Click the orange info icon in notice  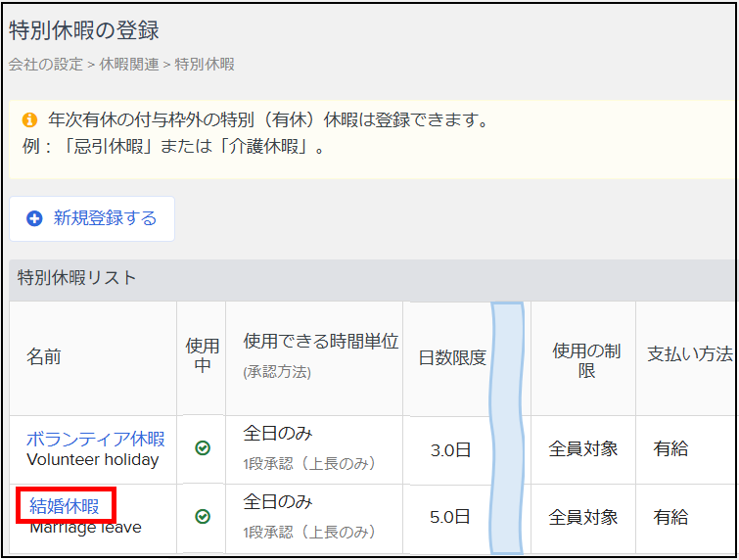tap(29, 120)
